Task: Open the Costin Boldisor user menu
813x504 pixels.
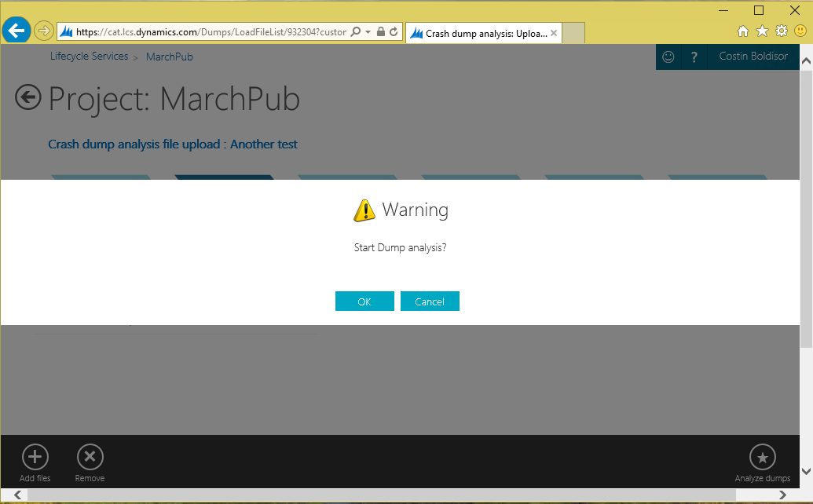Action: 753,57
